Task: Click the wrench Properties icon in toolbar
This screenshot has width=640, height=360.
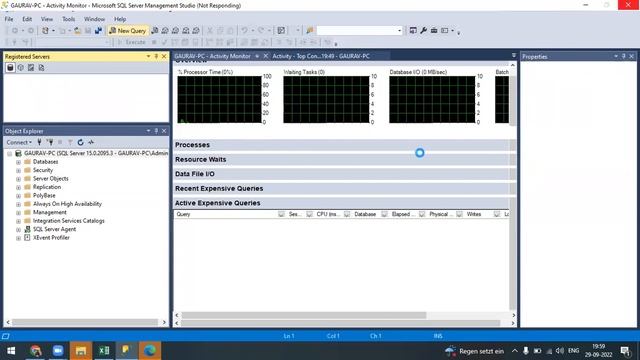Action: coord(423,31)
